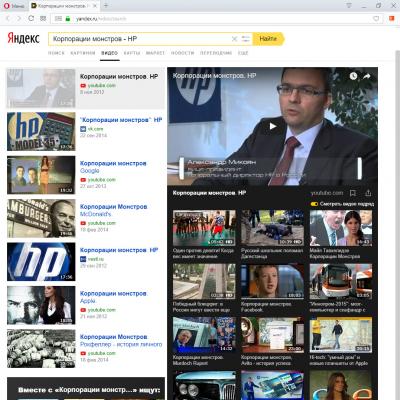Click the vesti.ru source icon

[x=83, y=259]
